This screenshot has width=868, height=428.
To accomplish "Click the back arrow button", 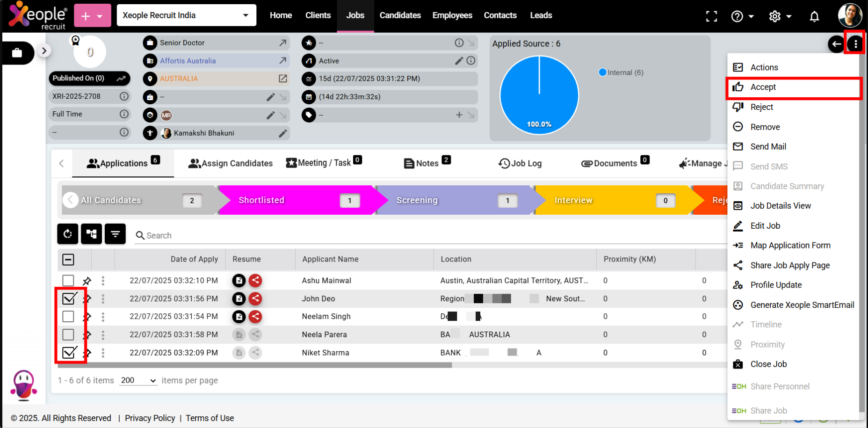I will coord(836,44).
